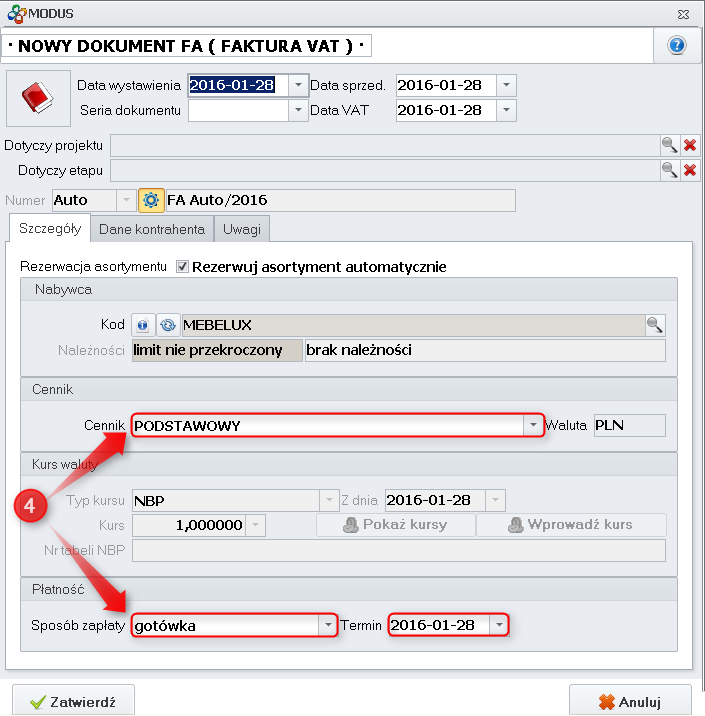Viewport: 705px width, 716px height.
Task: Clear Dotyczy etapu with red X
Action: pos(690,170)
